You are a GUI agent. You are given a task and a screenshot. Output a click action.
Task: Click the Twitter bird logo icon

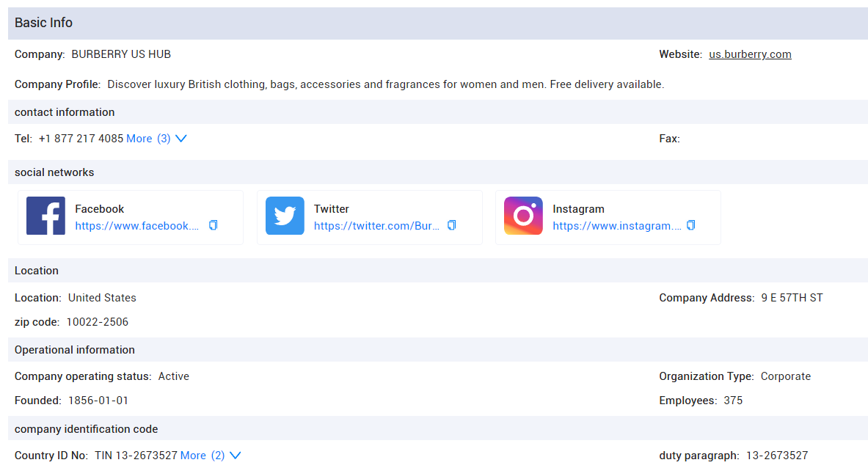click(x=285, y=216)
